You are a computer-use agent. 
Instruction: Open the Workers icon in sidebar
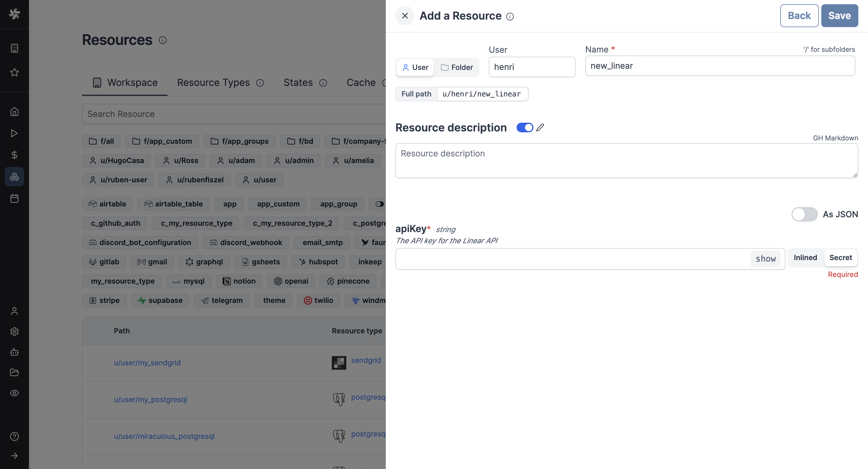tap(14, 352)
